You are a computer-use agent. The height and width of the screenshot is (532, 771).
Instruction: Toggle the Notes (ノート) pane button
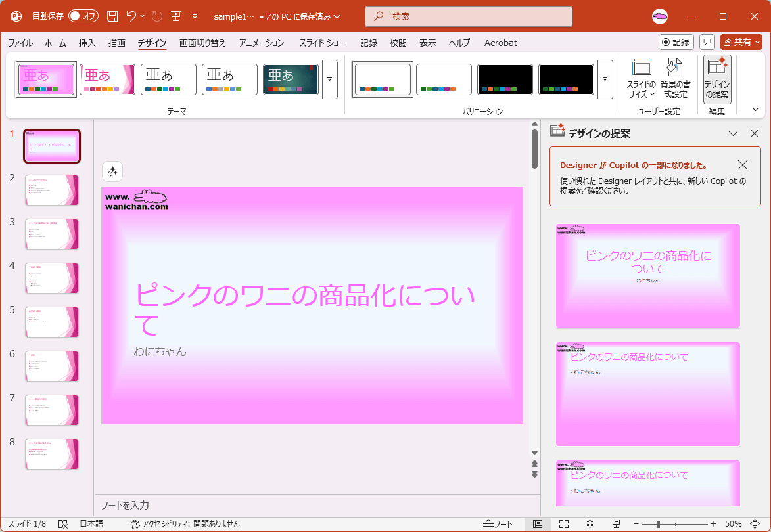coord(498,524)
